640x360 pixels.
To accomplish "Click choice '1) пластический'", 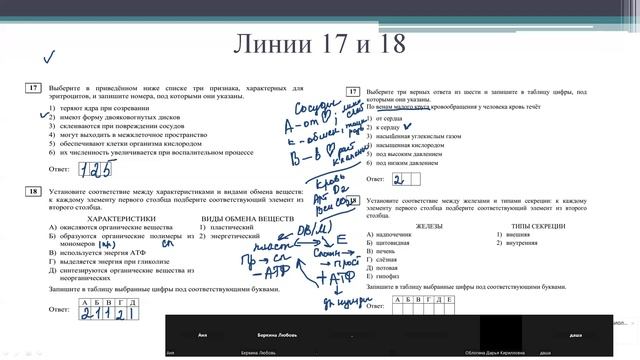I will click(x=227, y=227).
